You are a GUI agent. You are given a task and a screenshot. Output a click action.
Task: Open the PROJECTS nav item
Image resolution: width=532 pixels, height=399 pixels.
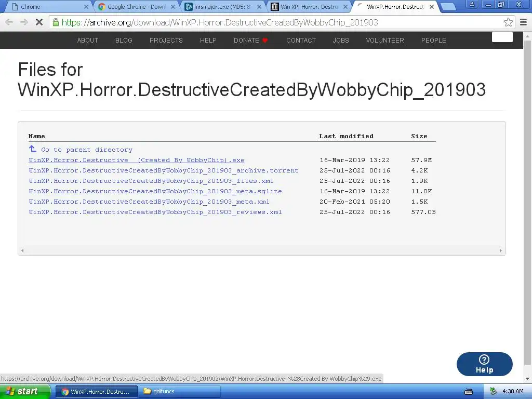[x=166, y=41]
